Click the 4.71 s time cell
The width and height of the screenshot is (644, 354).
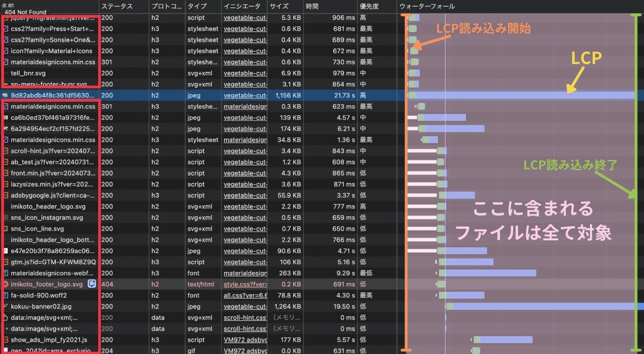[x=346, y=251]
